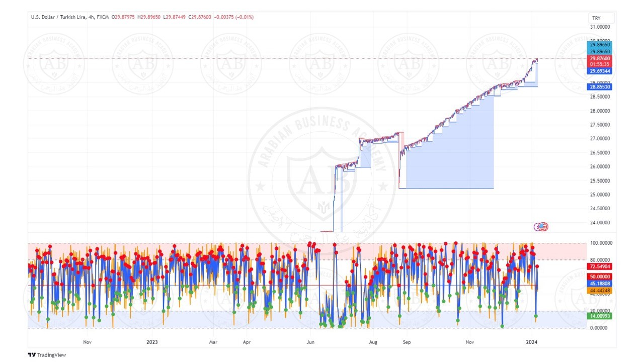Click the TradingView logo

point(47,355)
